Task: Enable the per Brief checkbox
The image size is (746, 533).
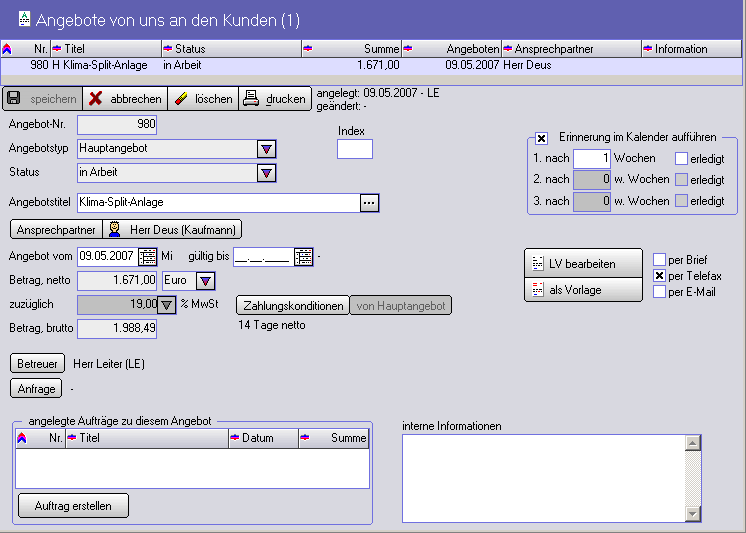Action: point(659,260)
